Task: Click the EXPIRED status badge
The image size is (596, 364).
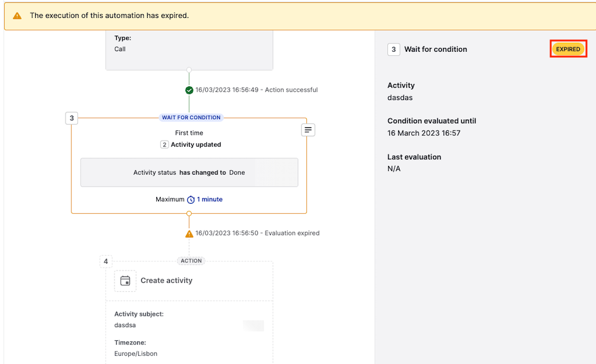Action: [x=567, y=49]
